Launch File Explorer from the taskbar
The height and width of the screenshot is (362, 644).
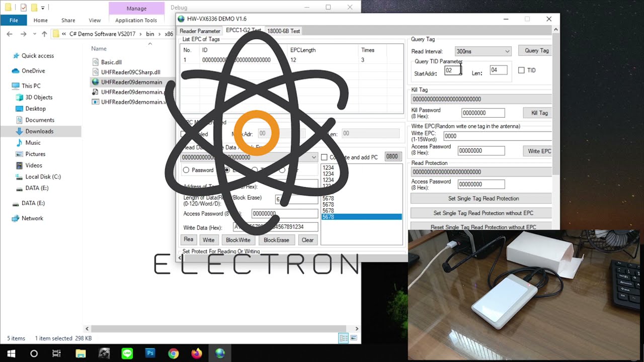(80, 353)
